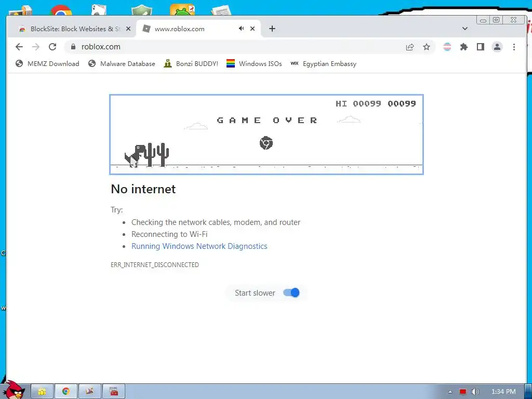
Task: Open a new tab with plus button
Action: [272, 29]
